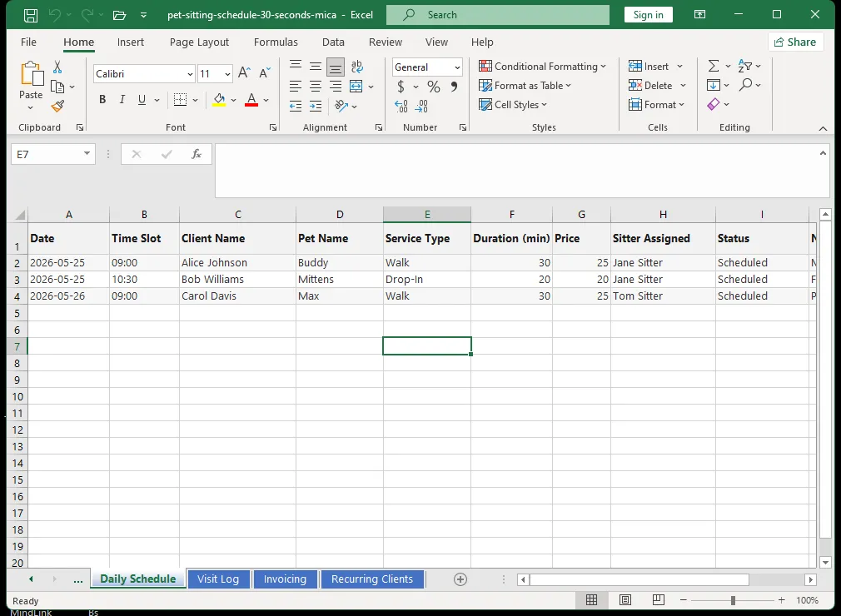Open Find & Select magnifier
This screenshot has width=841, height=616.
(745, 85)
